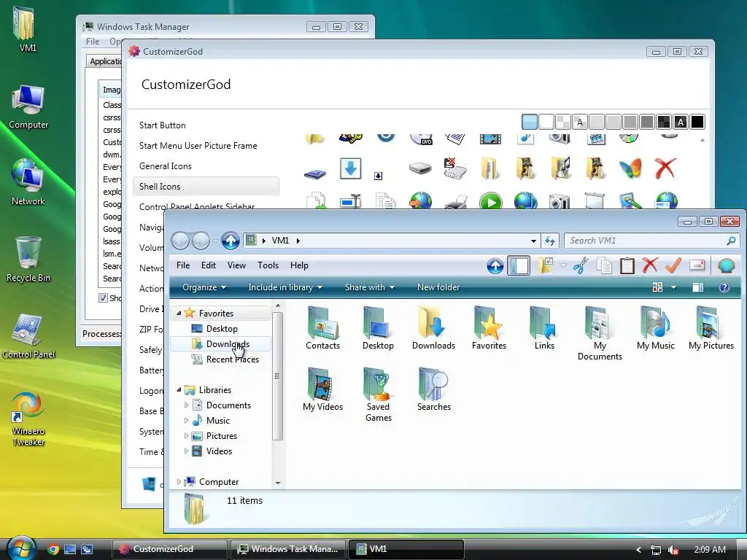747x560 pixels.
Task: Click the Search VM1 field
Action: coord(651,241)
